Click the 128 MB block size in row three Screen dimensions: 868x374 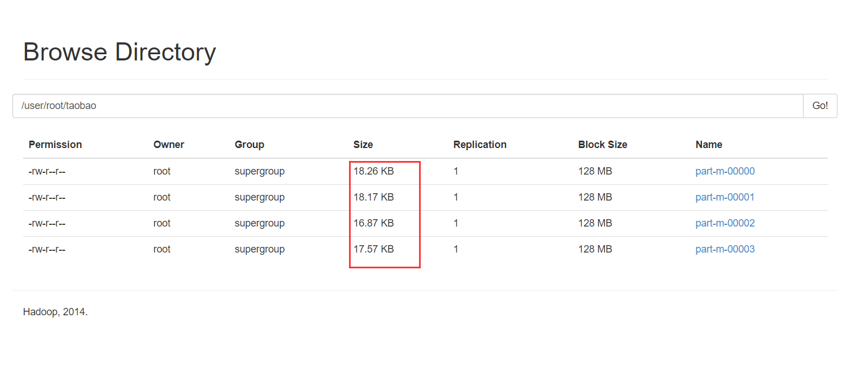(595, 223)
